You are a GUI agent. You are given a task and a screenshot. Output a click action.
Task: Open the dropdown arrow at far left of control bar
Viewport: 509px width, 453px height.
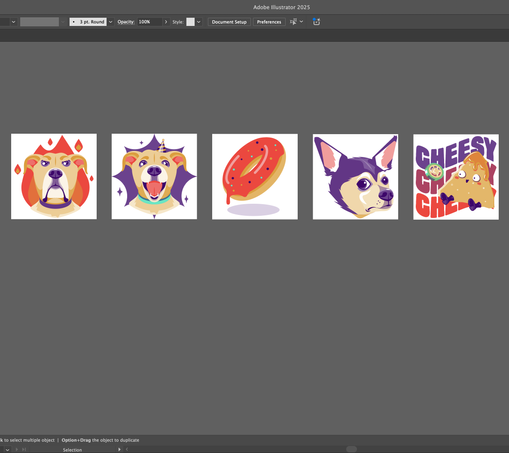point(13,22)
